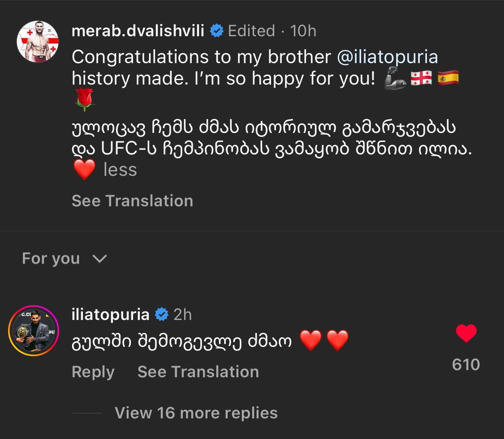The width and height of the screenshot is (504, 439).
Task: Open the @iliatopuria mention in the caption
Action: pyautogui.click(x=388, y=57)
